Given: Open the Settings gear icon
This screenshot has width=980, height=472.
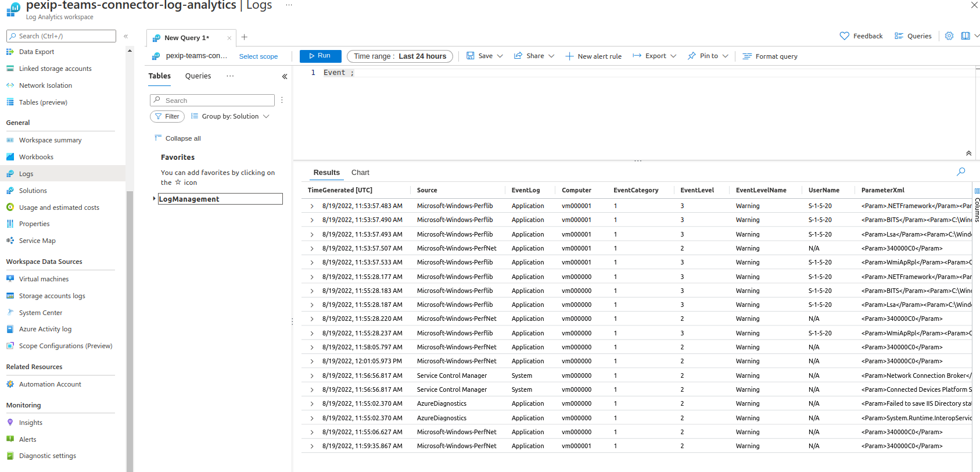Looking at the screenshot, I should pyautogui.click(x=949, y=36).
